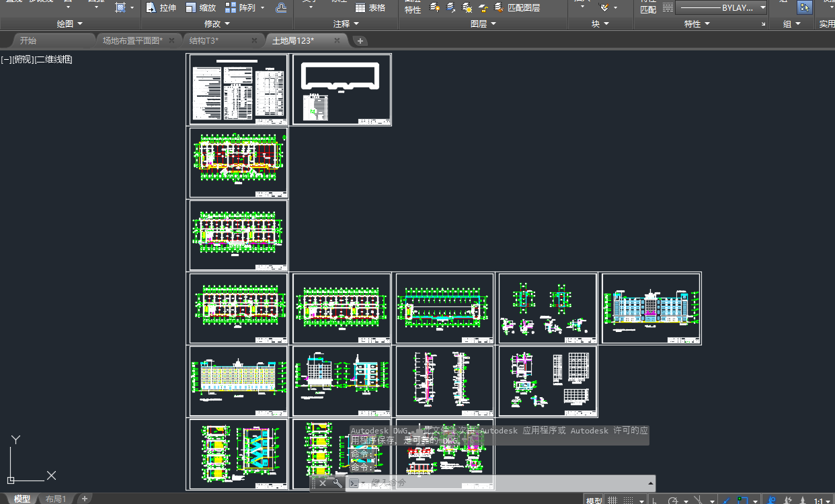
Task: Open the 布局1 layout tab
Action: tap(56, 499)
